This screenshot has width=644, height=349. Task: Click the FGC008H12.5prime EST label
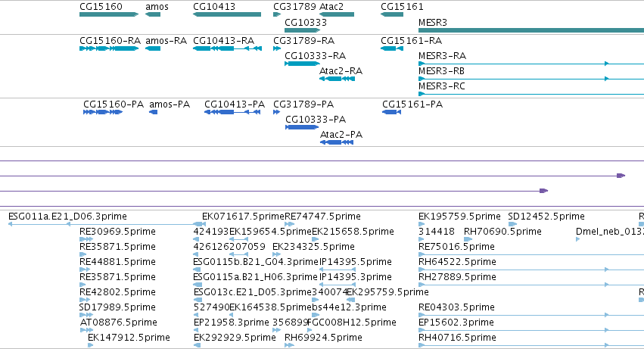(353, 323)
